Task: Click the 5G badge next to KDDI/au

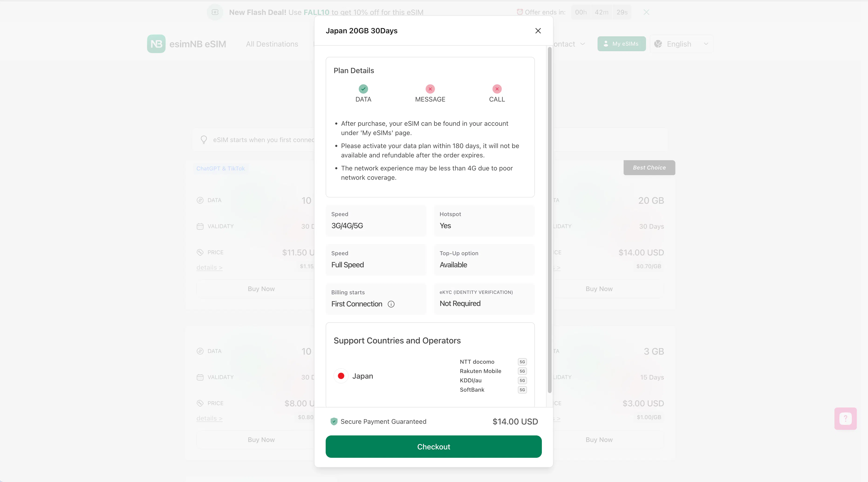Action: 522,380
